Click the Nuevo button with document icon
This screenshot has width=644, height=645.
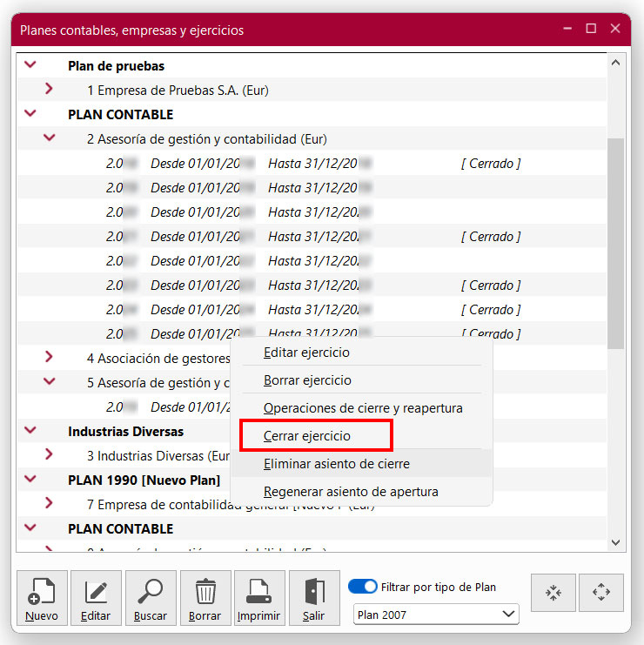tap(42, 598)
